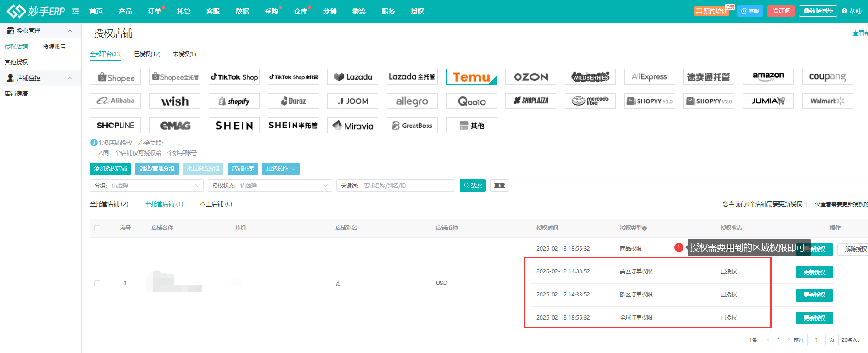Focus the 关键词 search input field

[x=396, y=185]
